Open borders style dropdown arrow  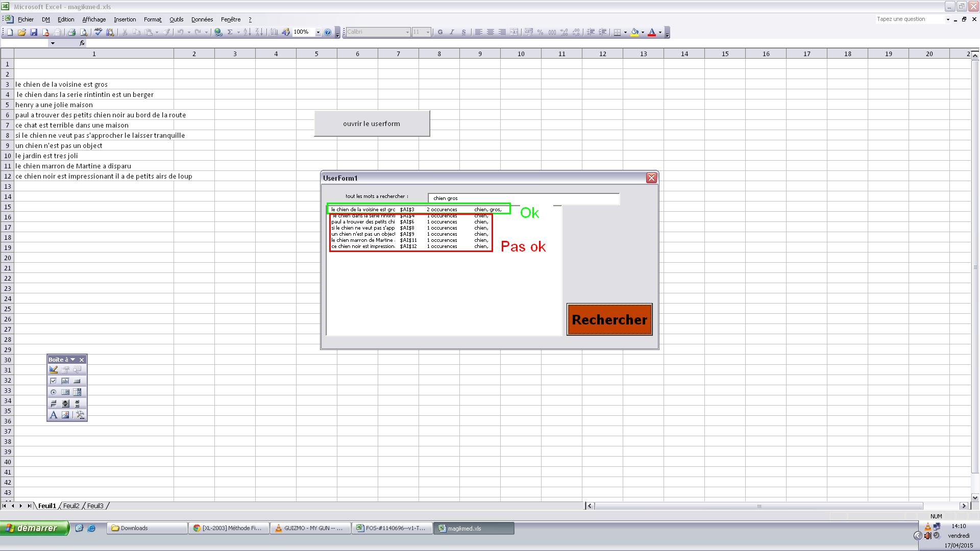[625, 32]
